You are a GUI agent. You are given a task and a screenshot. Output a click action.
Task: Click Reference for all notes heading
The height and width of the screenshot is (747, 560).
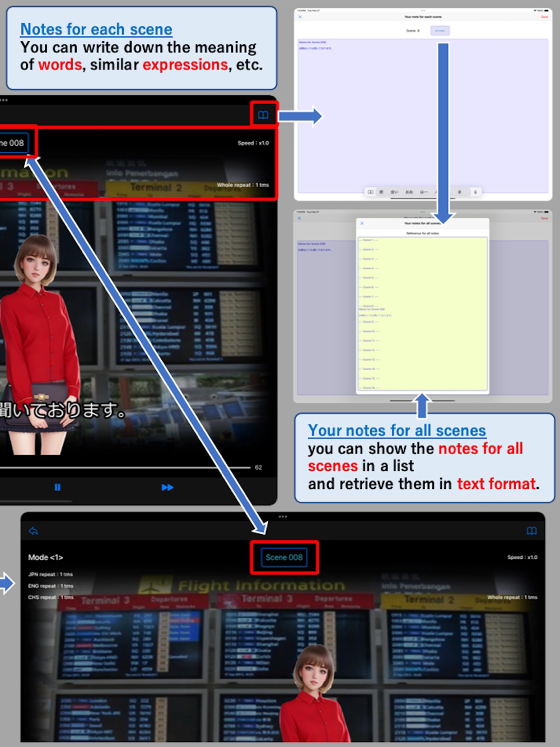tap(423, 234)
